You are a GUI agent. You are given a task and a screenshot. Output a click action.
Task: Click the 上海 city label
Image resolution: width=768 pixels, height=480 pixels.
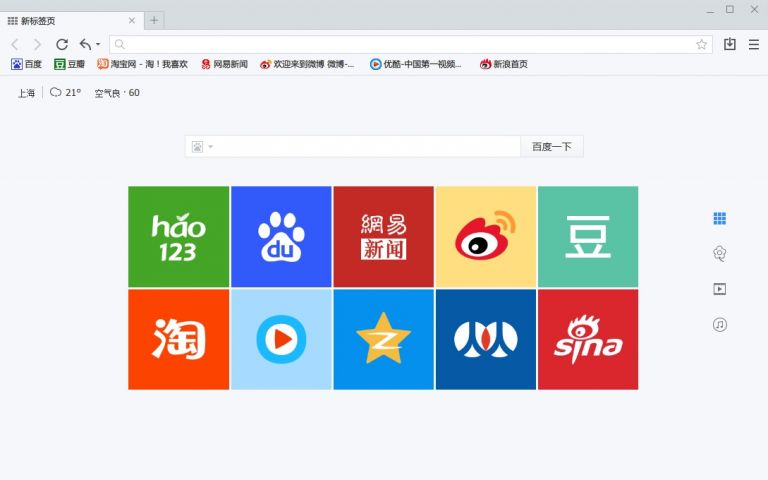point(26,93)
